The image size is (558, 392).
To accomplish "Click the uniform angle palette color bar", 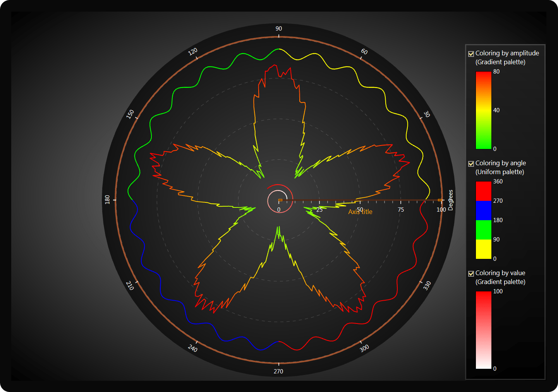I will tap(482, 220).
